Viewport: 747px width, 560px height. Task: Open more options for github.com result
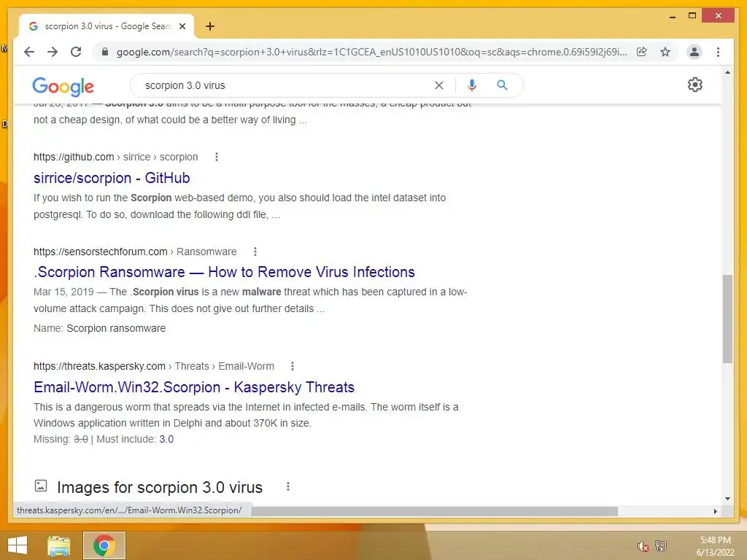pos(216,157)
